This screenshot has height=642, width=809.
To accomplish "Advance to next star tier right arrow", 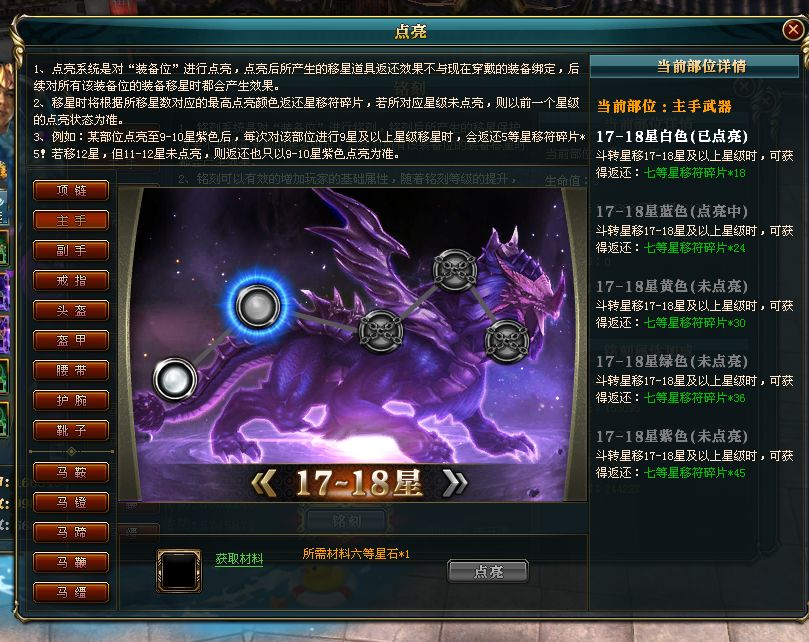I will 454,484.
